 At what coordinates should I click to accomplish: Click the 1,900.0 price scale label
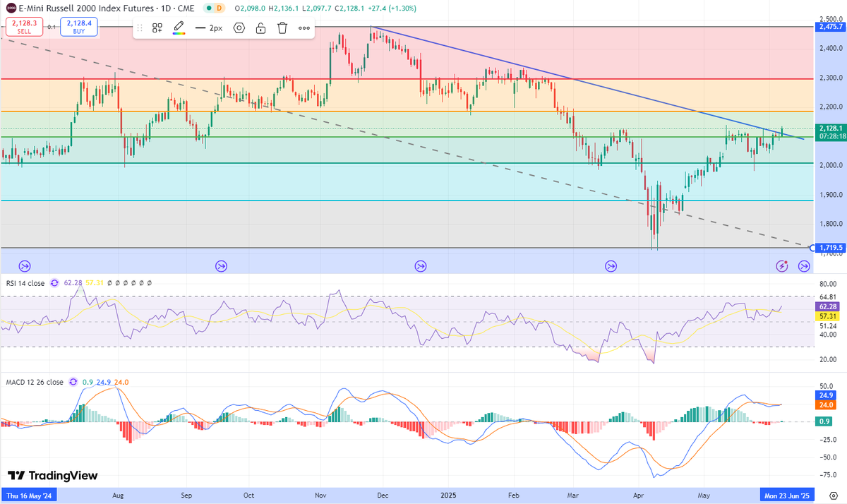coord(831,195)
